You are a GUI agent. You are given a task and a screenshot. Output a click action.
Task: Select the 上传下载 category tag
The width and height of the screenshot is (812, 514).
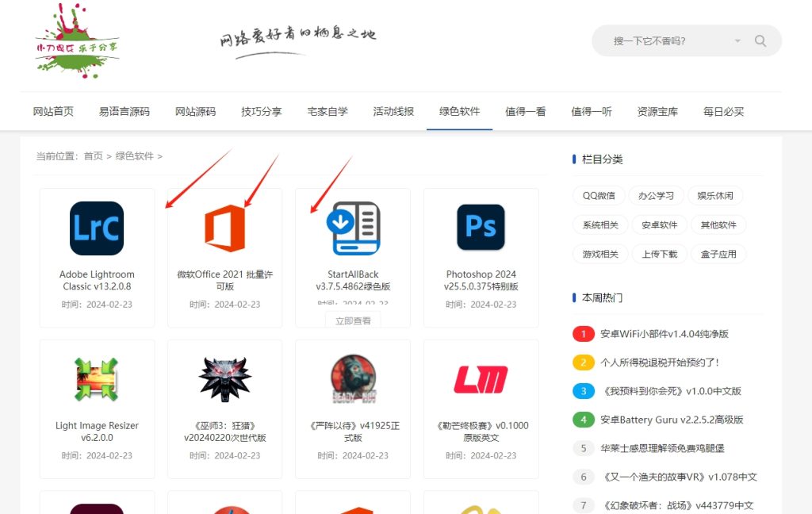coord(659,254)
